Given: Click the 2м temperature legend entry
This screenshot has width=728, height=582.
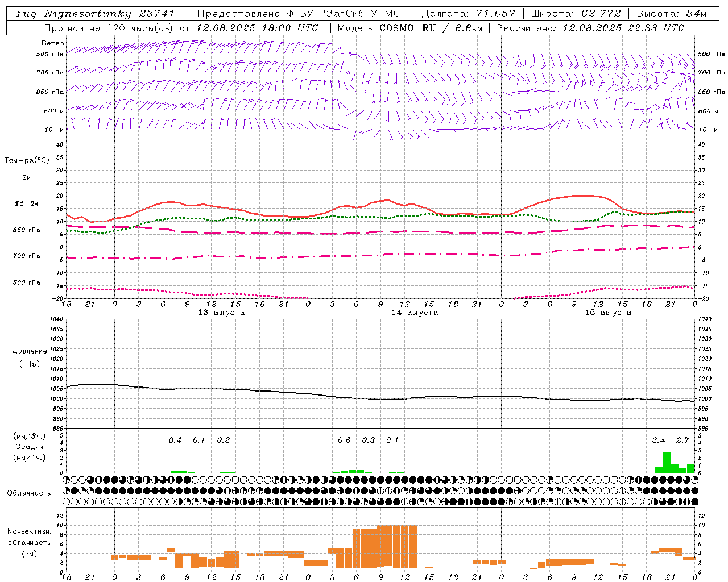Looking at the screenshot, I should (27, 178).
